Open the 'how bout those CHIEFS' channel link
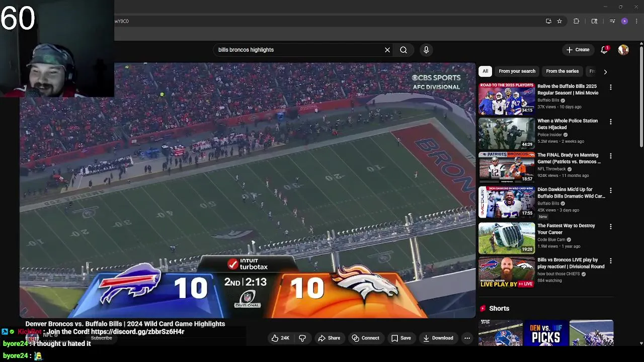Image resolution: width=644 pixels, height=362 pixels. point(558,274)
